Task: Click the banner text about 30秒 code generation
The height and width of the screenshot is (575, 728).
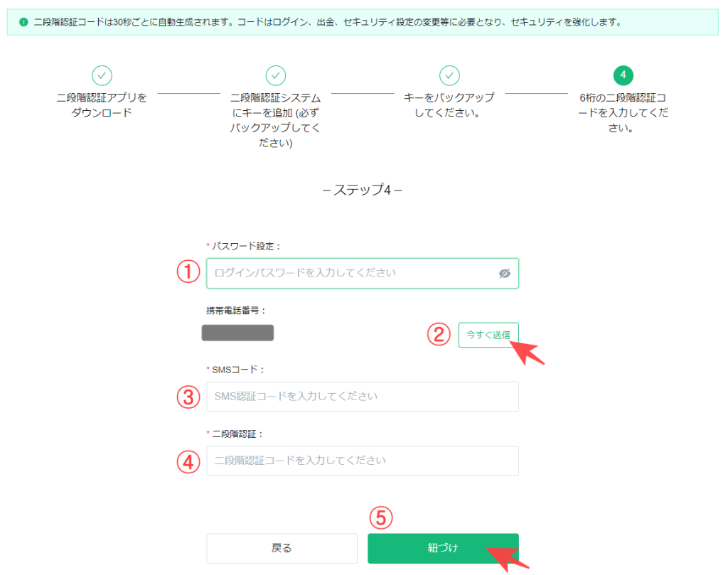Action: pyautogui.click(x=328, y=22)
